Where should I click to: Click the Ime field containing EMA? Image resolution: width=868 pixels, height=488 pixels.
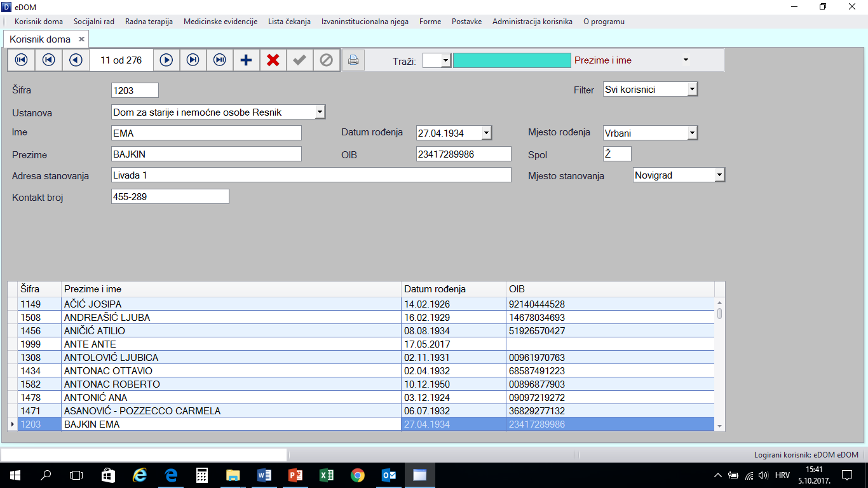coord(207,133)
